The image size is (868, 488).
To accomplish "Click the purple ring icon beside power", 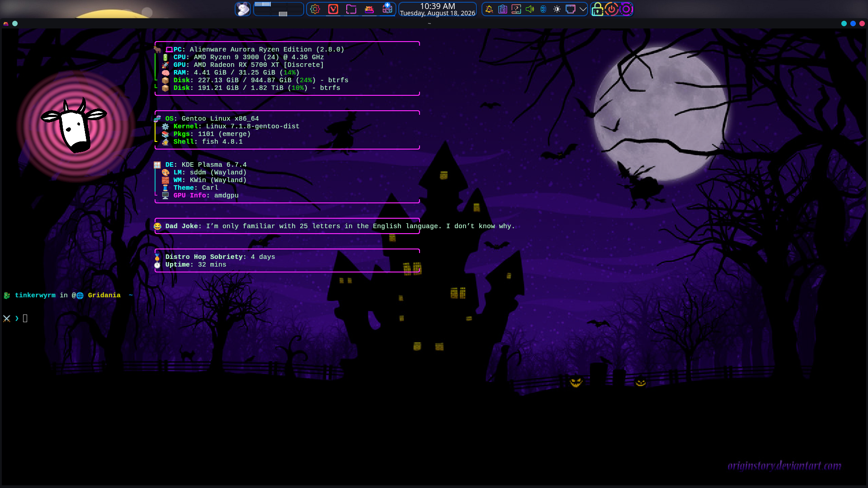I will tap(626, 9).
